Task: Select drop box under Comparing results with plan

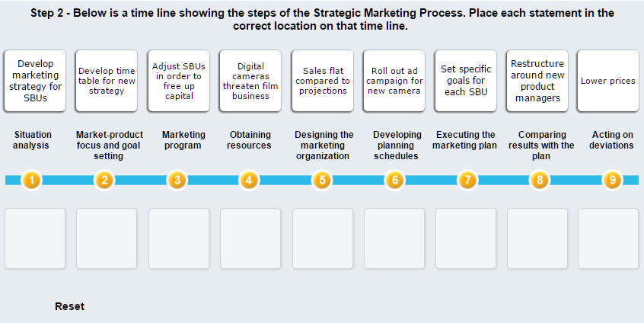Action: [537, 238]
